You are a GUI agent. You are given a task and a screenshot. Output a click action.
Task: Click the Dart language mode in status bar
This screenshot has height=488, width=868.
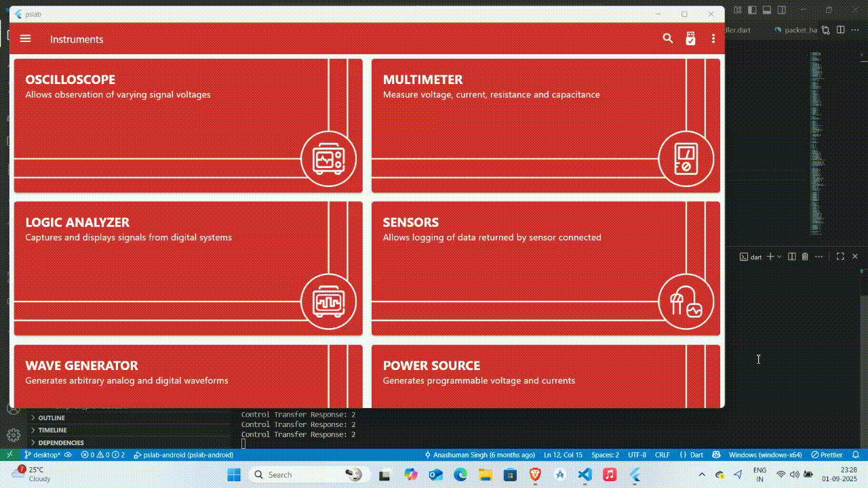[696, 455]
